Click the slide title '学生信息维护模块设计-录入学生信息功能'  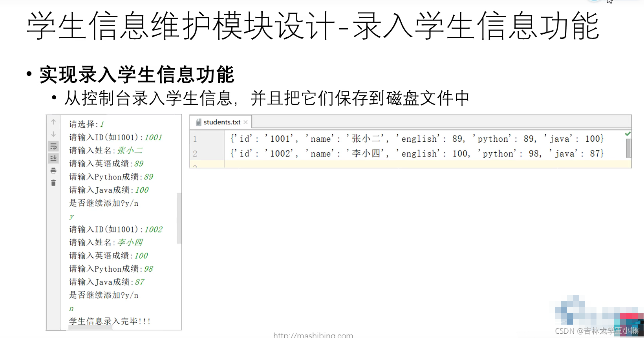[x=313, y=26]
